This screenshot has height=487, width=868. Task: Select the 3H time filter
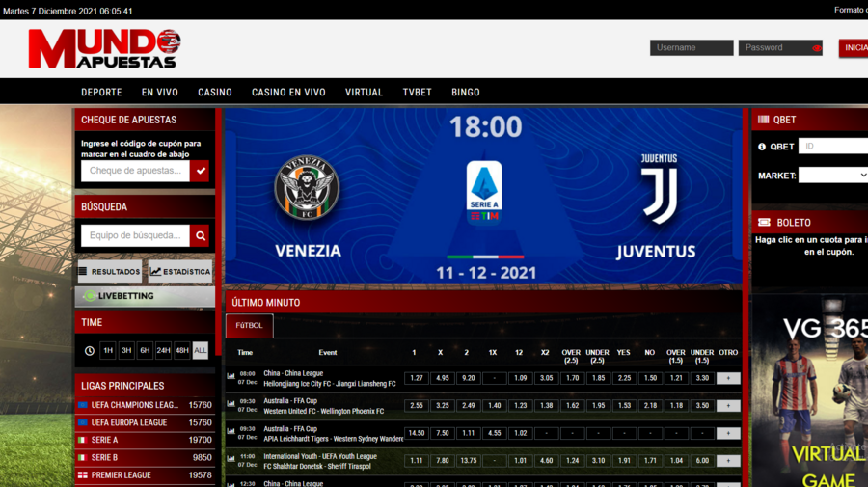(x=126, y=350)
